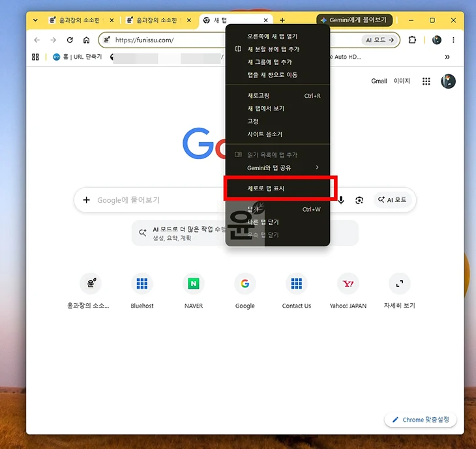Select 새 분할 뷰에 탭 추가

[278, 49]
